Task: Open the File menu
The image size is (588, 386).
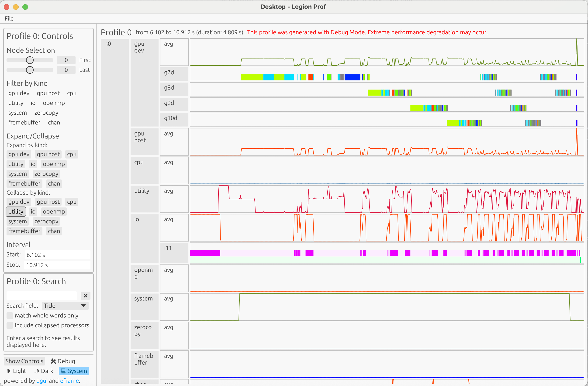Action: point(9,18)
